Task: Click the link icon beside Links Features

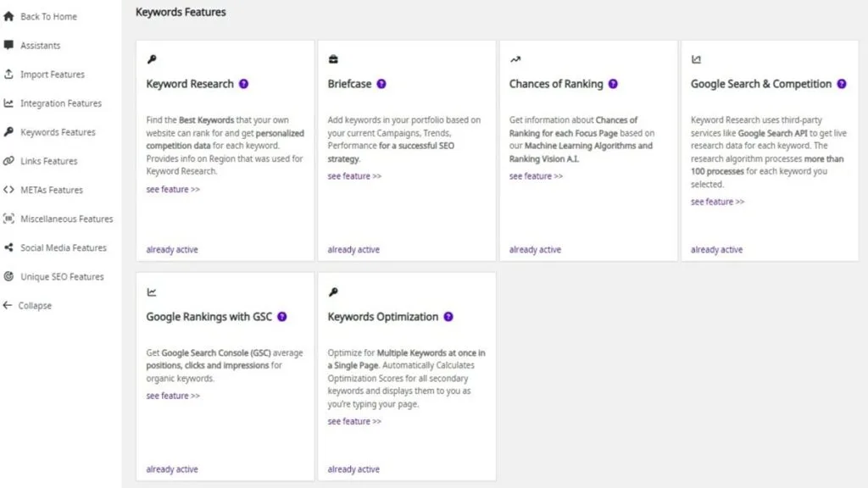Action: tap(8, 160)
